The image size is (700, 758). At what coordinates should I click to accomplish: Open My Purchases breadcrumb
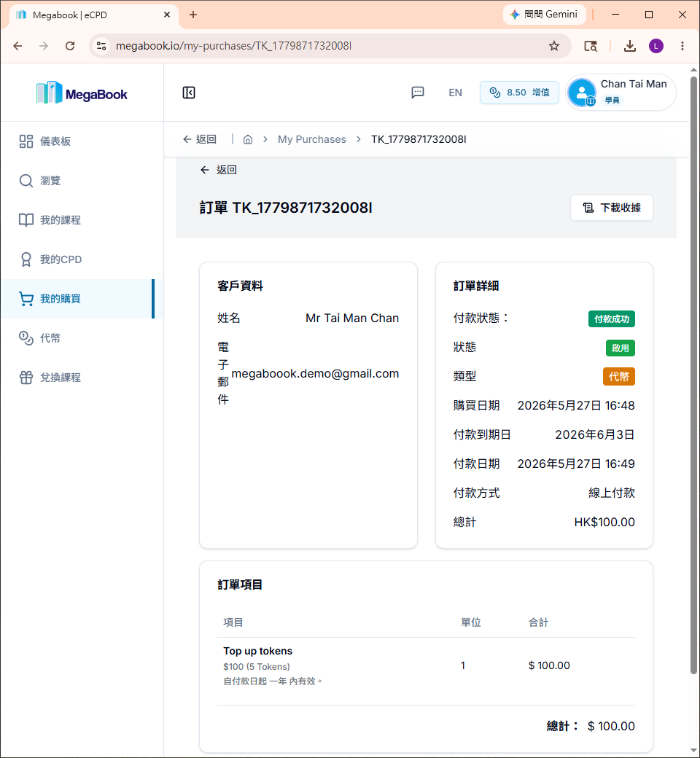tap(311, 139)
